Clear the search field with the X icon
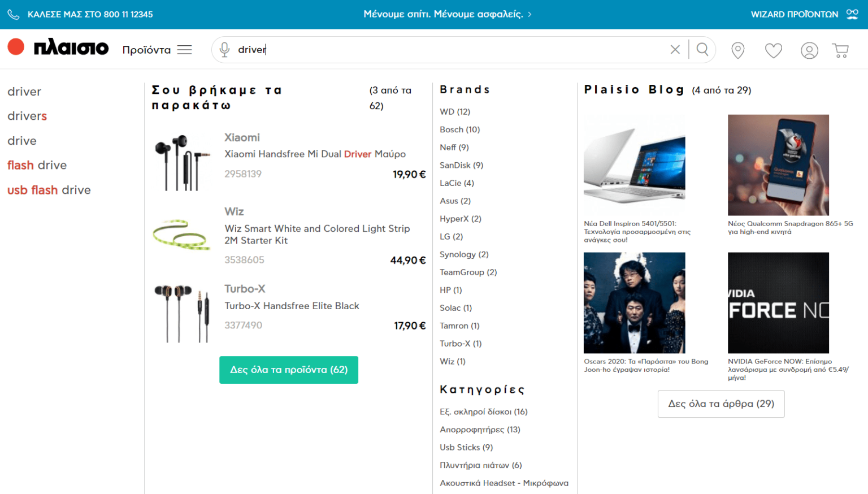The height and width of the screenshot is (494, 868). coord(675,50)
